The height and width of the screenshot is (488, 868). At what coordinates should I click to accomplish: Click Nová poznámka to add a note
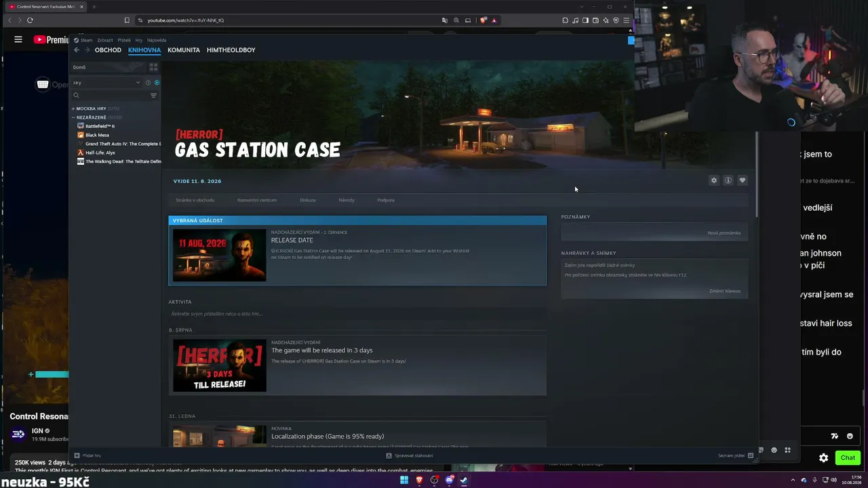click(x=724, y=233)
